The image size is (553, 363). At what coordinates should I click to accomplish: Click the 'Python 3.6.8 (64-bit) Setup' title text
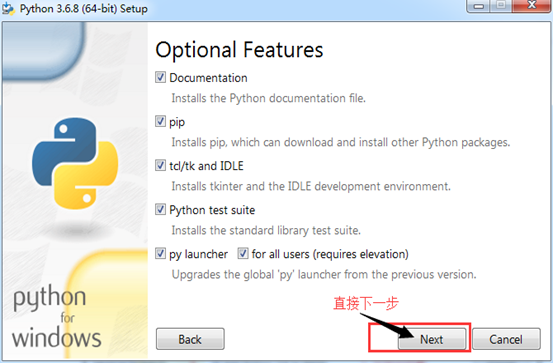[x=84, y=8]
